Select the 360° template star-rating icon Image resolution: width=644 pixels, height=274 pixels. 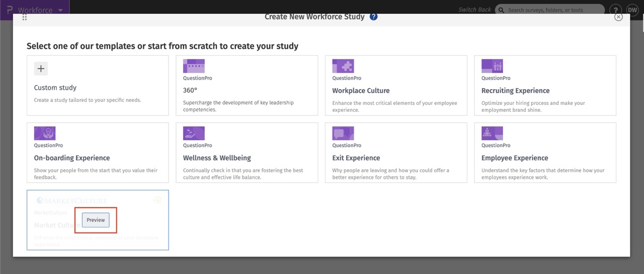[194, 66]
